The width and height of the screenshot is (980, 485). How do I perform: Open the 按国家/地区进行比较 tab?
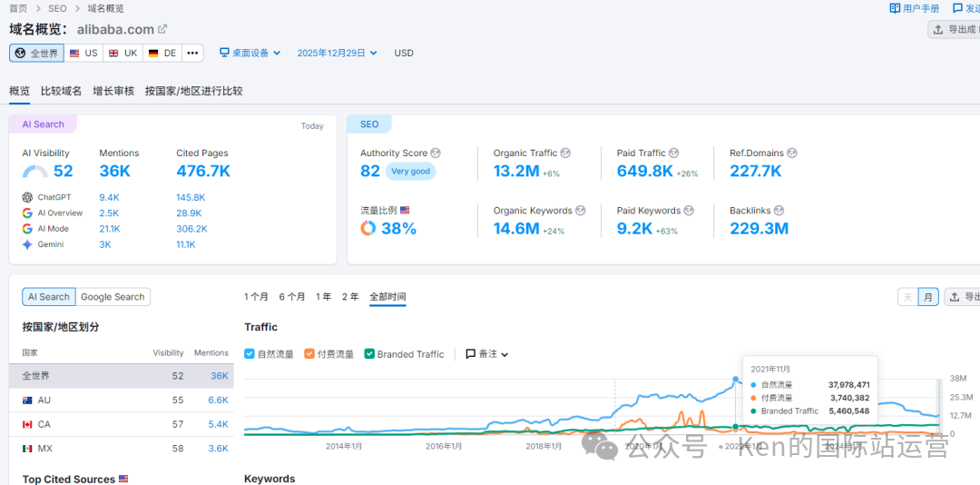pyautogui.click(x=194, y=91)
